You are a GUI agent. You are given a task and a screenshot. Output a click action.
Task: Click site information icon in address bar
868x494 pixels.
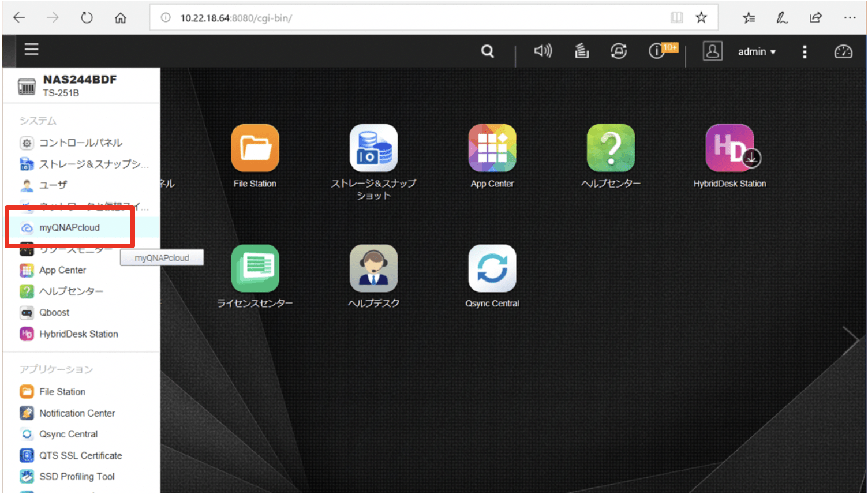coord(166,18)
